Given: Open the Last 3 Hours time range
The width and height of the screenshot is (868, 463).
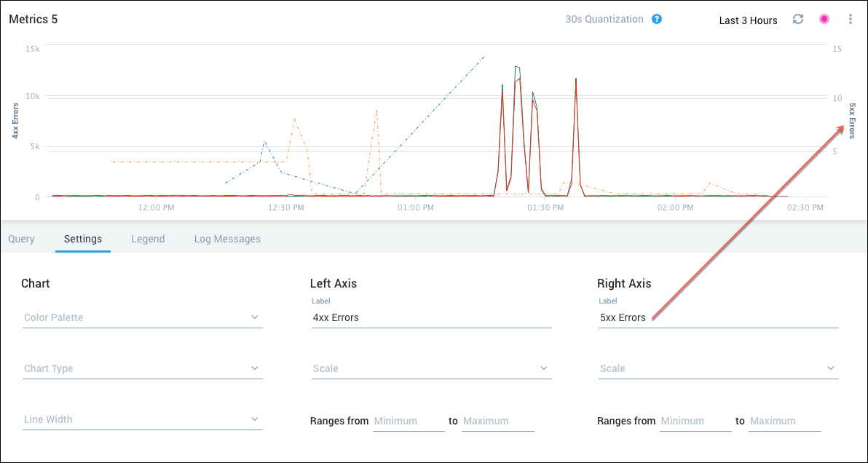Looking at the screenshot, I should coord(748,20).
